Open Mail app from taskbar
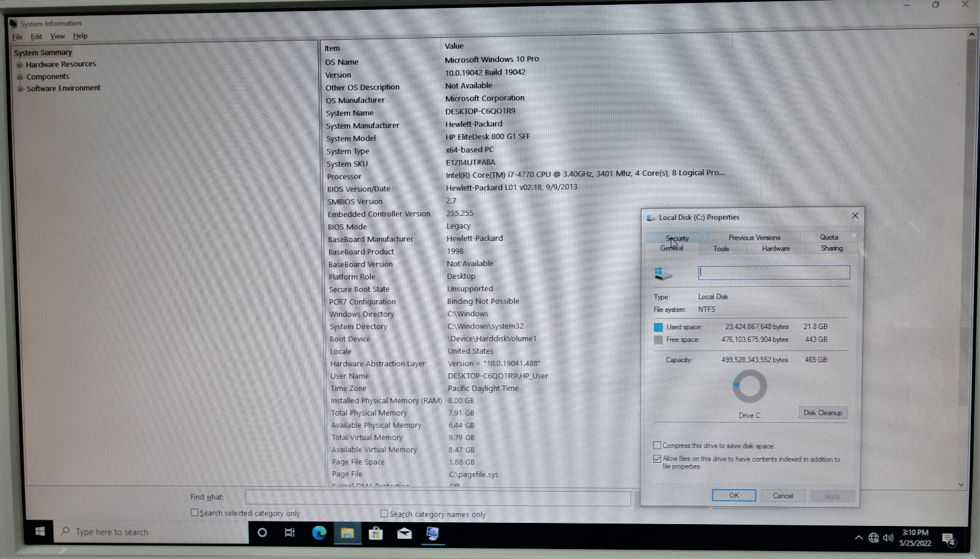The width and height of the screenshot is (980, 559). (x=404, y=533)
